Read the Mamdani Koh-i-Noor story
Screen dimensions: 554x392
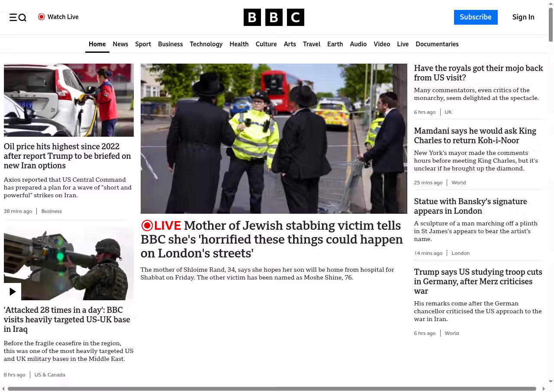coord(475,135)
